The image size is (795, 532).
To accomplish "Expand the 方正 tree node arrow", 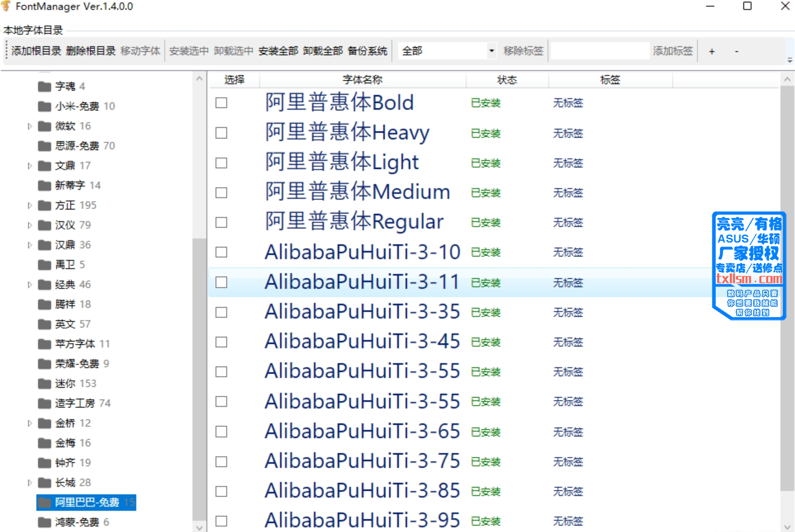I will tap(30, 205).
